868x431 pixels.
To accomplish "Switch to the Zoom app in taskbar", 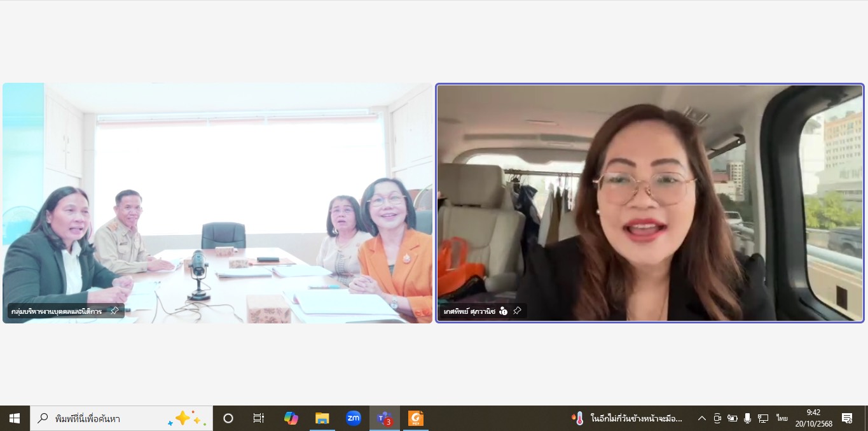I will (354, 418).
